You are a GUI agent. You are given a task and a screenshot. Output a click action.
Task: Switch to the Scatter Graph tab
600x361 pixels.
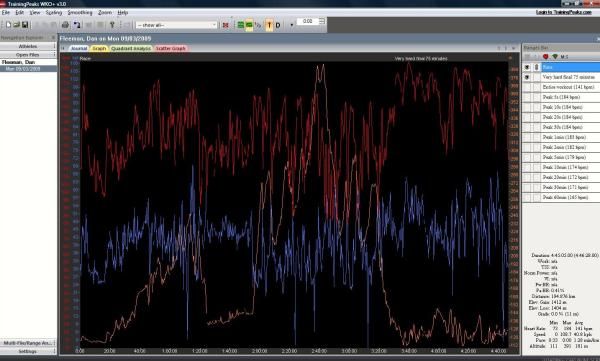pos(171,48)
